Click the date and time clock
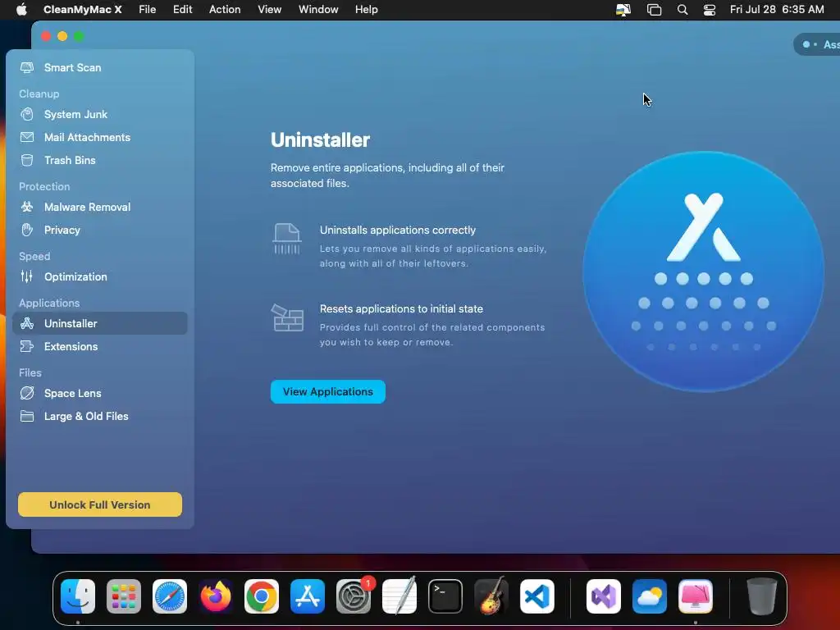This screenshot has height=630, width=840. pos(777,10)
